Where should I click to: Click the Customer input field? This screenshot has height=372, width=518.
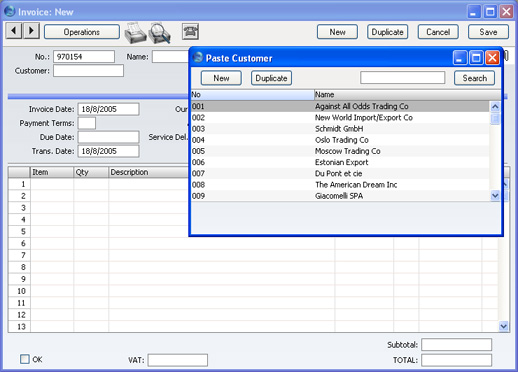(x=88, y=71)
